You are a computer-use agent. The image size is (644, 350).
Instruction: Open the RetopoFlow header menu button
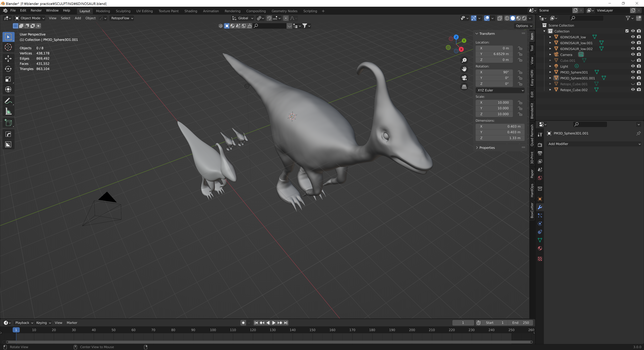coord(122,18)
